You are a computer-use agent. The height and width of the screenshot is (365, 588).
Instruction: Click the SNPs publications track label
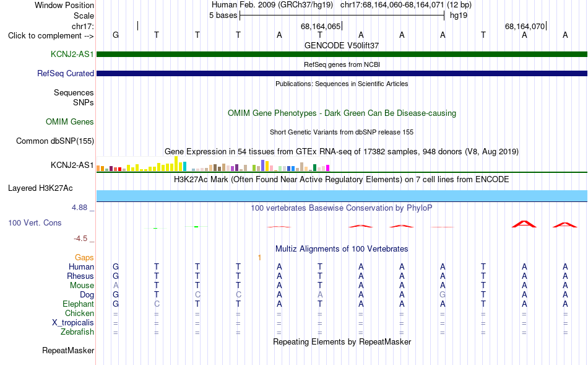84,102
